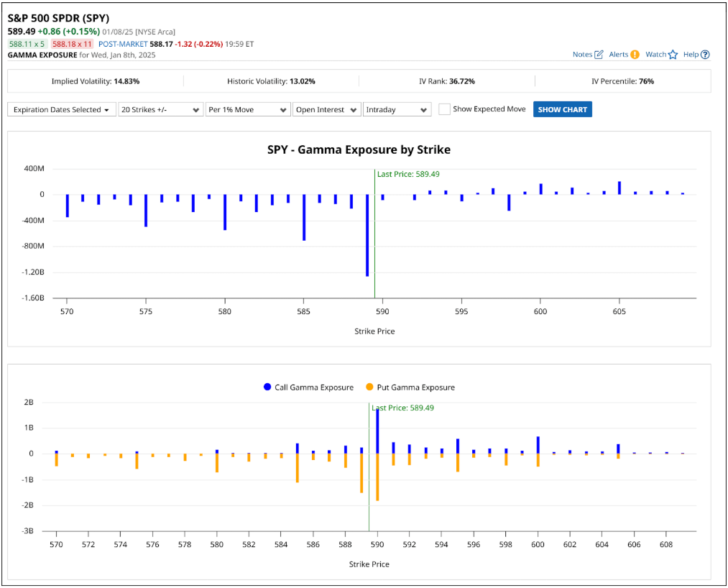Screen dimensions: 728x588
Task: Open the Per 1% Move dropdown
Action: 247,109
